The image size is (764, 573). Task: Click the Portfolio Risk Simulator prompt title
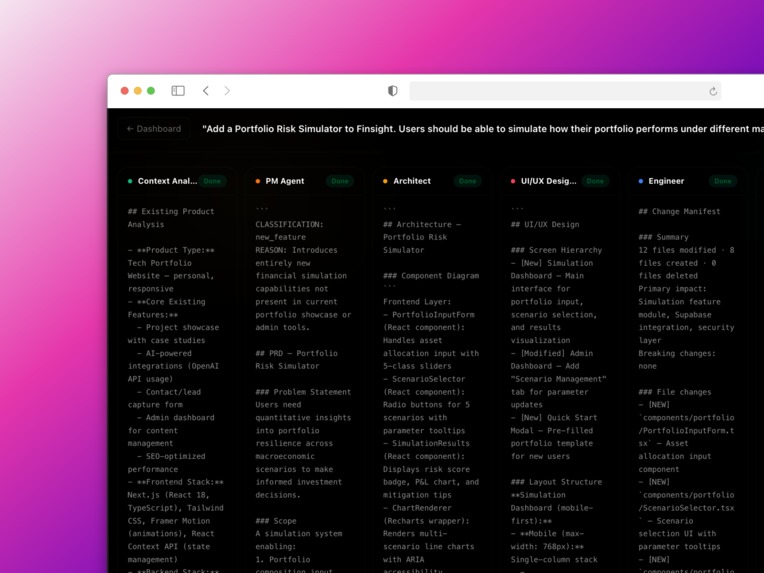click(x=483, y=129)
